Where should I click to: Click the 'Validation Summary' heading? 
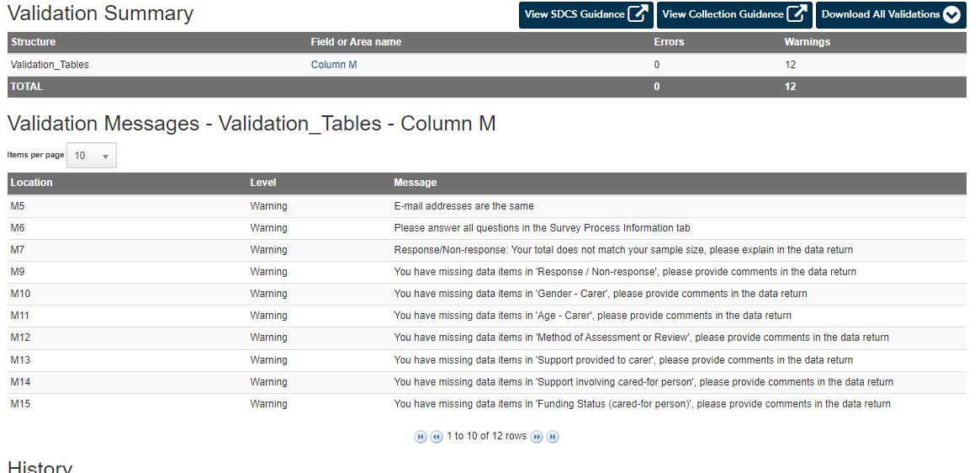point(101,13)
